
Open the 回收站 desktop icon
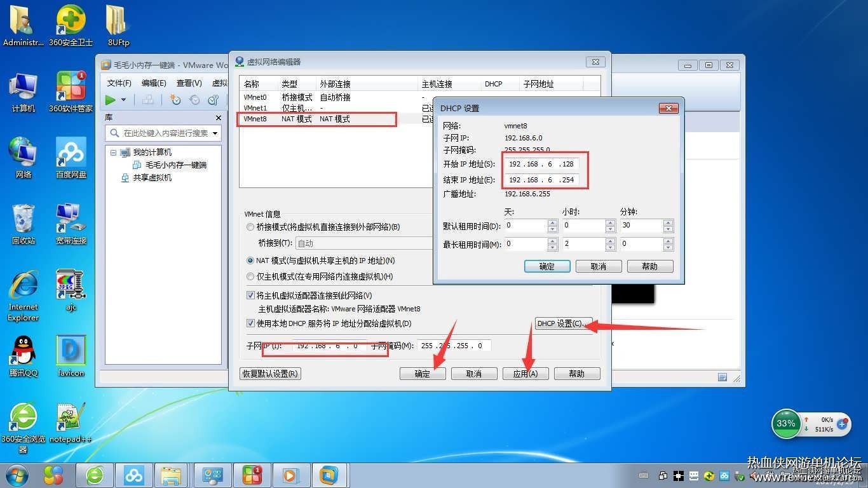point(24,224)
